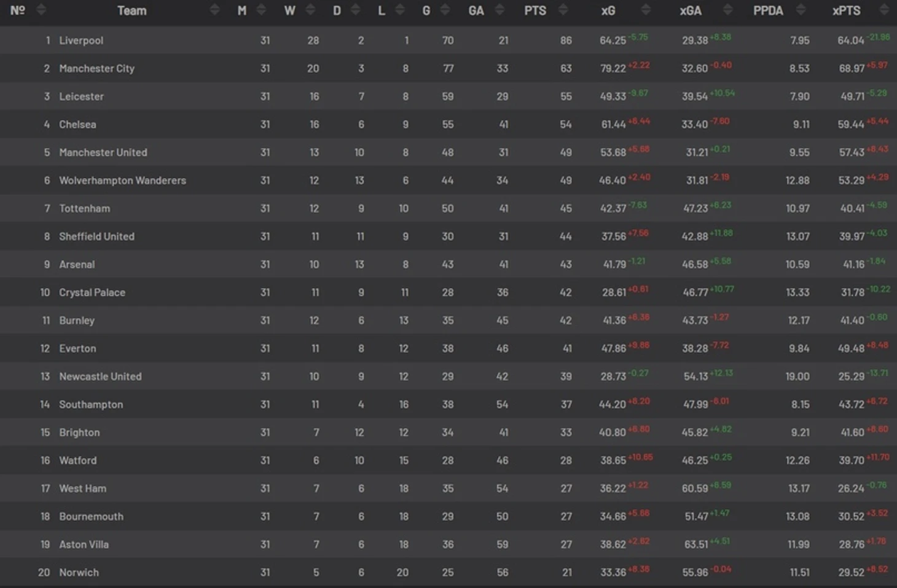Image resolution: width=897 pixels, height=588 pixels.
Task: Click the D column header label
Action: pos(337,10)
